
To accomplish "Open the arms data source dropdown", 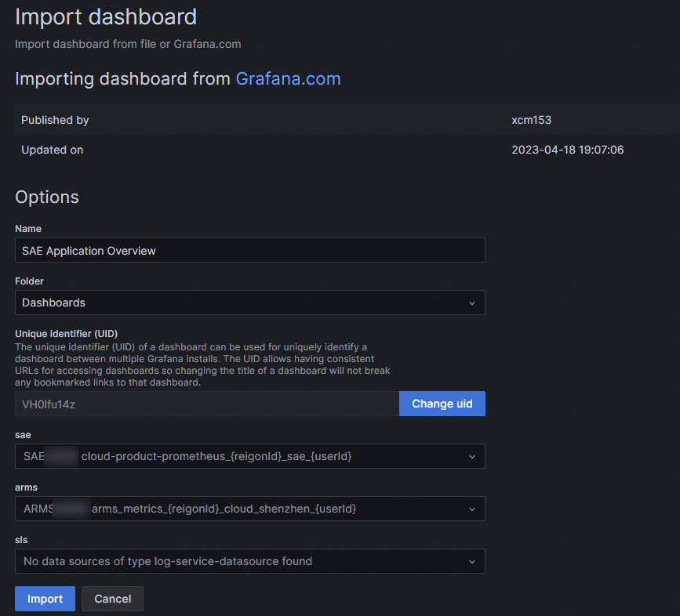I will (249, 509).
